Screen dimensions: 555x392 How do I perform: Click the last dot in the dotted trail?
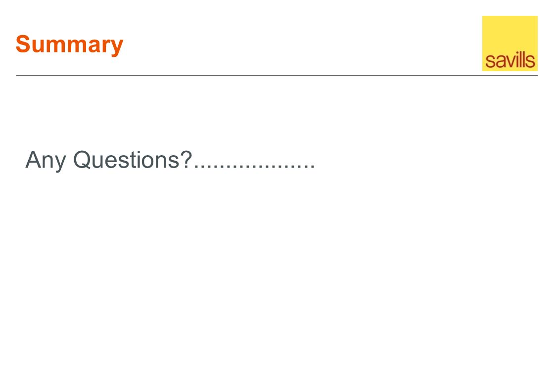(312, 167)
